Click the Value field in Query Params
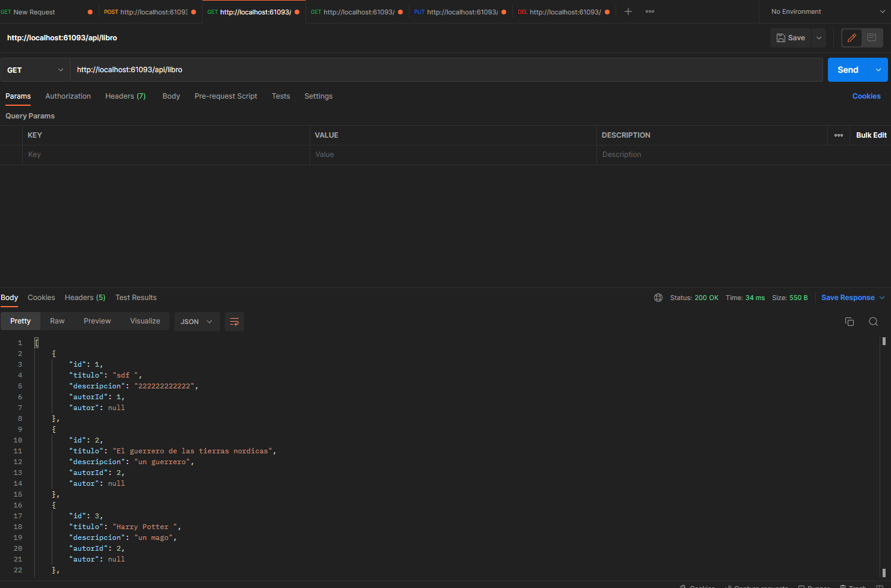Image resolution: width=891 pixels, height=588 pixels. coord(453,155)
